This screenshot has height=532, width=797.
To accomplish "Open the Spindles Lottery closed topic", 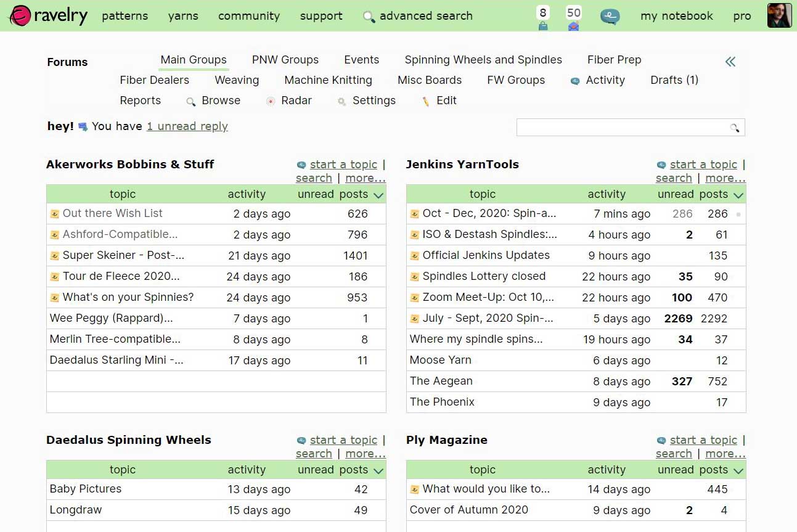I will click(483, 276).
